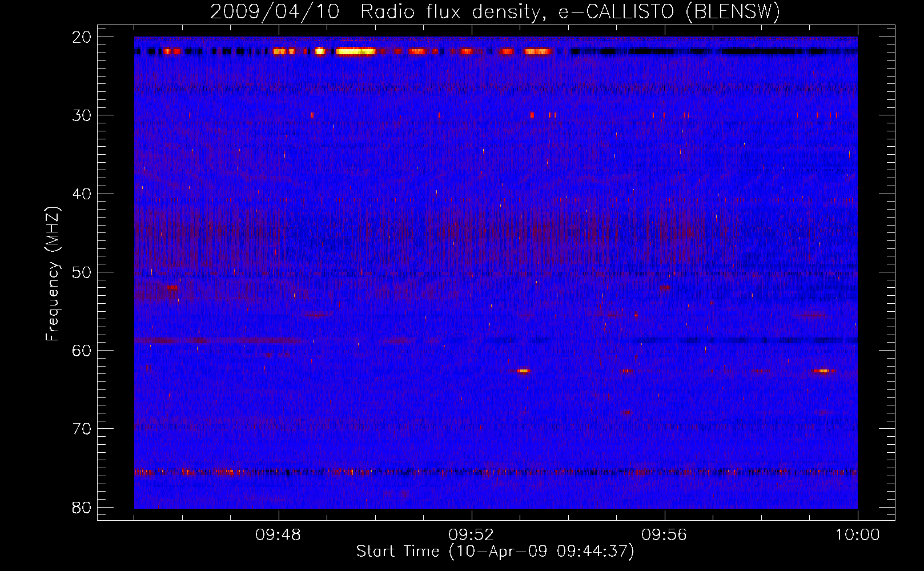Click the '60' frequency tick label
This screenshot has width=924, height=571.
[x=82, y=351]
